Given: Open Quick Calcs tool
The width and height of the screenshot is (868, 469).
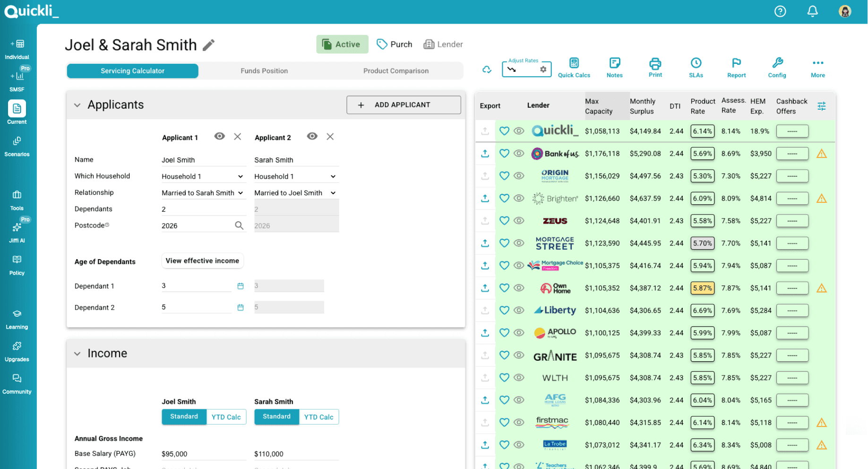Looking at the screenshot, I should (x=574, y=67).
